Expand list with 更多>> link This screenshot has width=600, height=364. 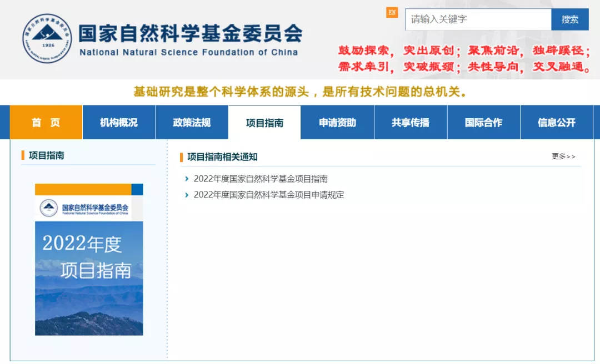pyautogui.click(x=563, y=156)
